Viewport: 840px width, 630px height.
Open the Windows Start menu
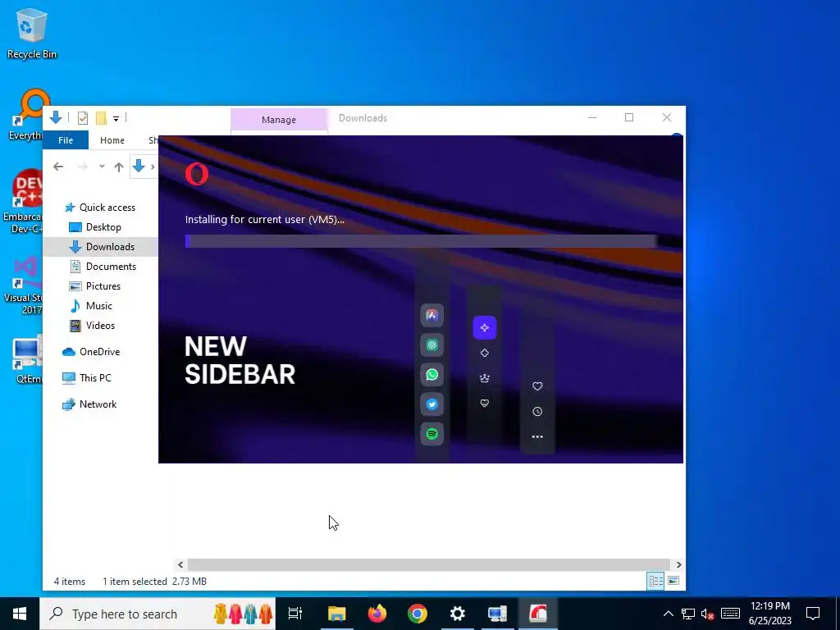click(x=20, y=614)
